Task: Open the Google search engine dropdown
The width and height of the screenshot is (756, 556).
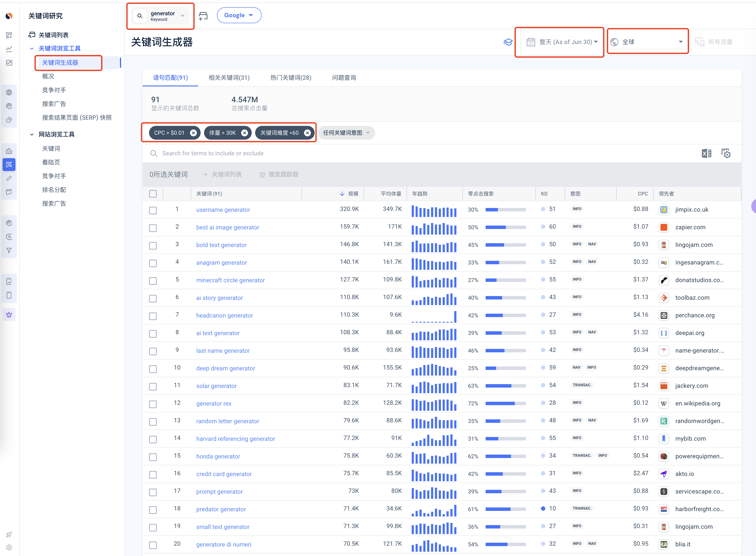Action: 239,15
